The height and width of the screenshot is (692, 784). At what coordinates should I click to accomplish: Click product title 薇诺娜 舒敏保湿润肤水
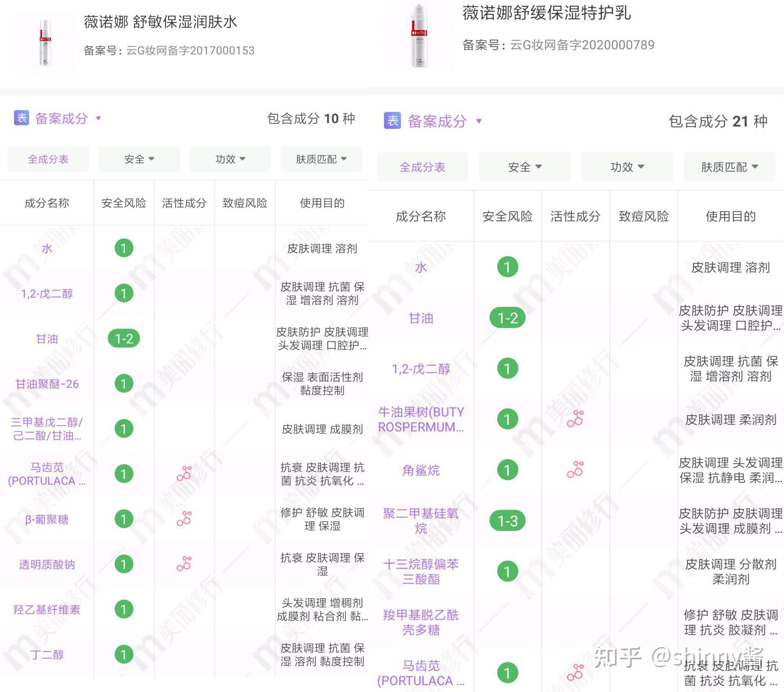[x=160, y=22]
